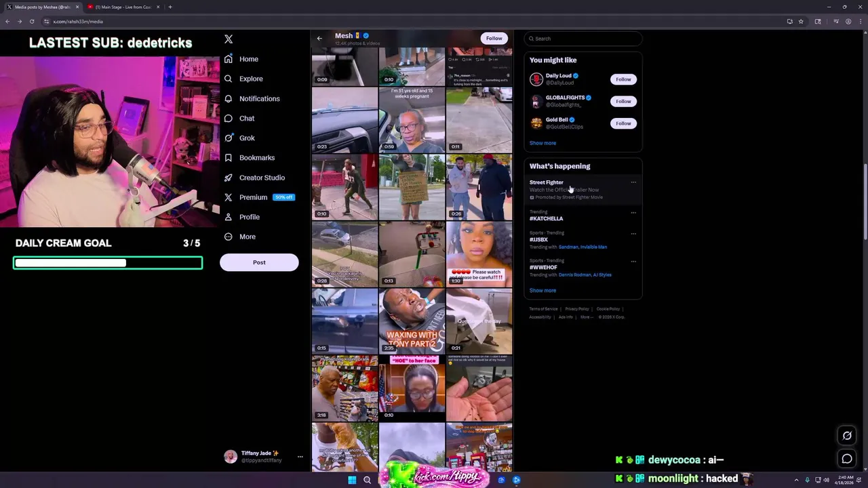Open options for #JJSBX trend
This screenshot has width=868, height=488.
[x=633, y=234]
